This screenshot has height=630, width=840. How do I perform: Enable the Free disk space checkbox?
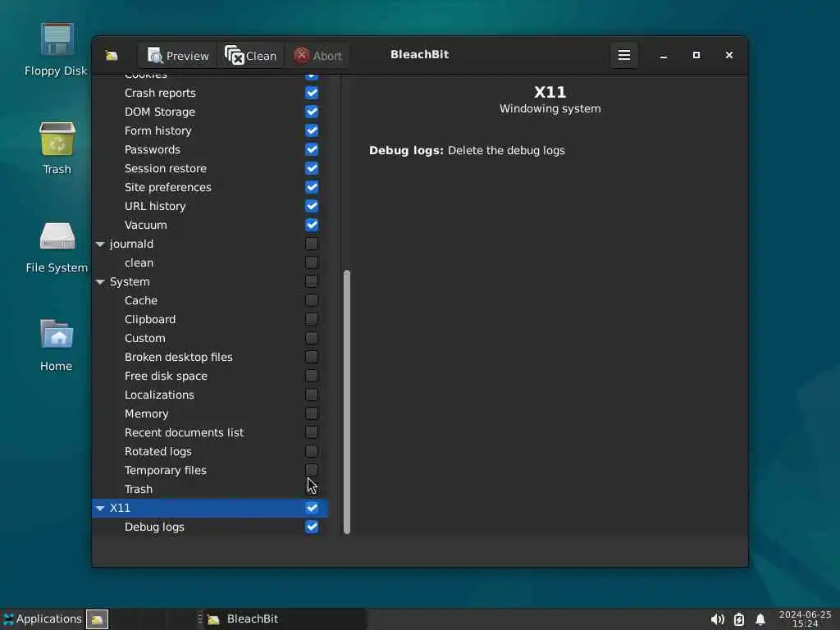(312, 376)
